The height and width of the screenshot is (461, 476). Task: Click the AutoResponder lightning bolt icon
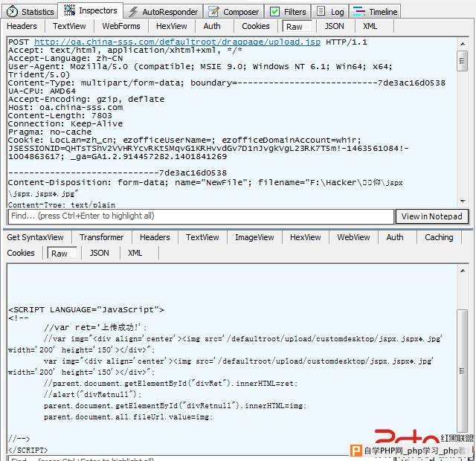pyautogui.click(x=133, y=12)
